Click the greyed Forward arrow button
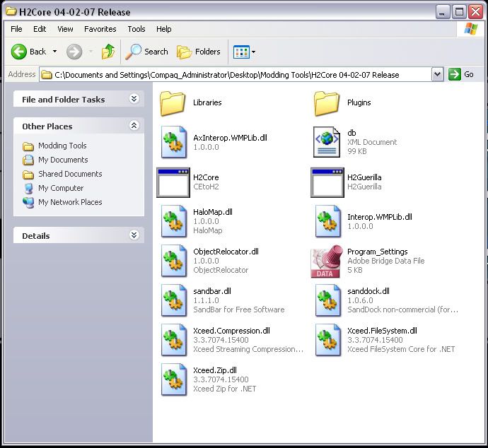The height and width of the screenshot is (448, 488). point(74,52)
